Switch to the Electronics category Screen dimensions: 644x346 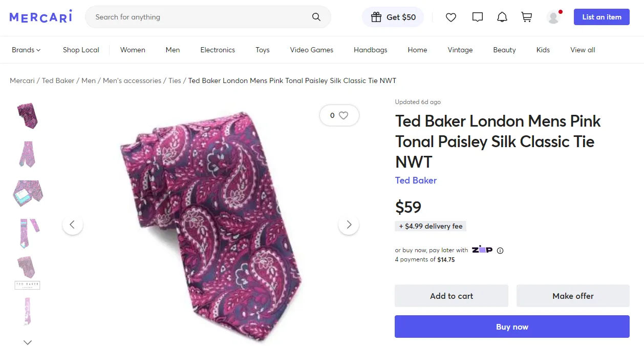[x=217, y=50]
